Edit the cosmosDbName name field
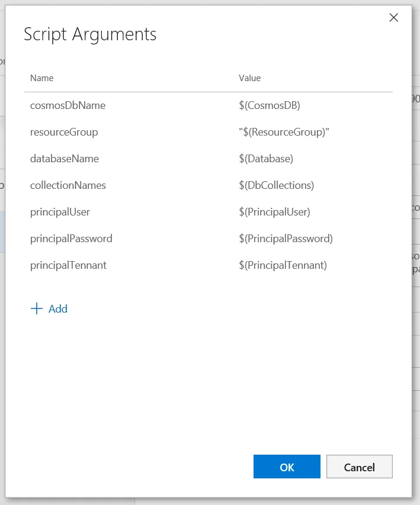 [68, 105]
